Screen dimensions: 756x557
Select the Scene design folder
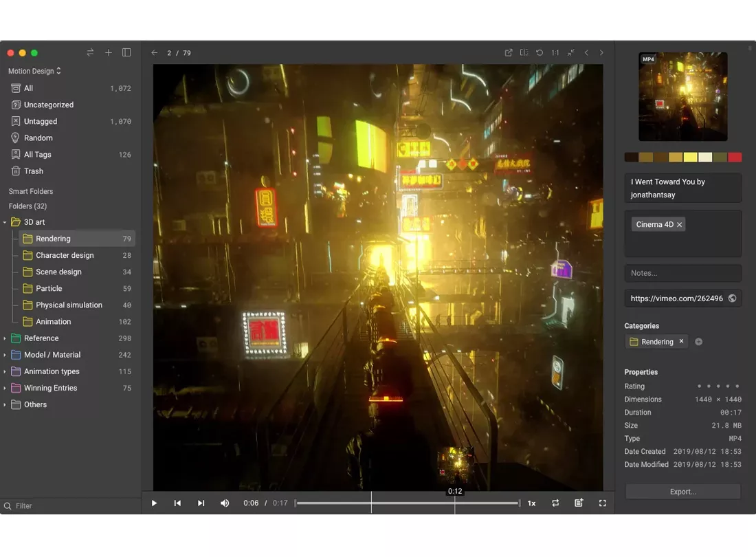(77, 272)
